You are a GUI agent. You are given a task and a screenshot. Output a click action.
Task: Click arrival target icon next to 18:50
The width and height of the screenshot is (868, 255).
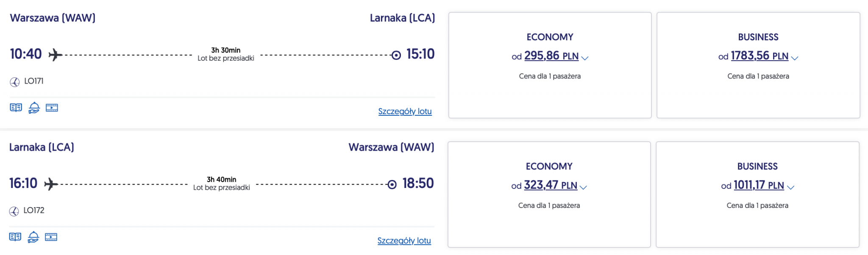pyautogui.click(x=392, y=185)
